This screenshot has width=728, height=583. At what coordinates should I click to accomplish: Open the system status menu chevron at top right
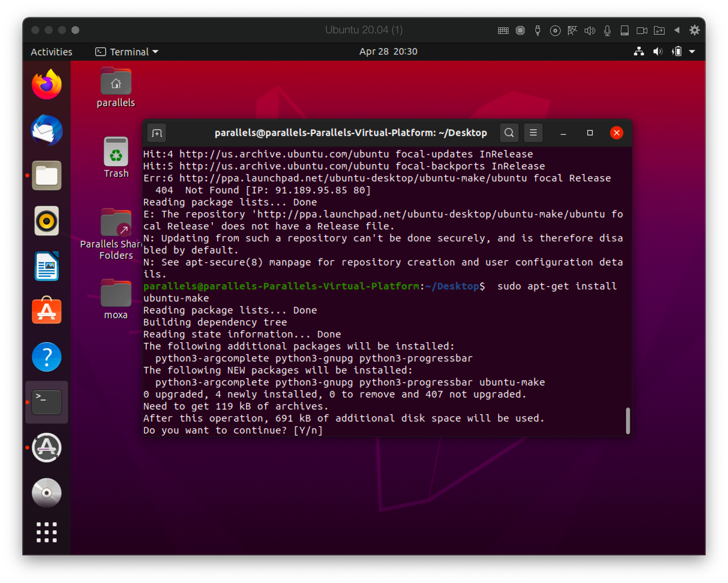[692, 52]
